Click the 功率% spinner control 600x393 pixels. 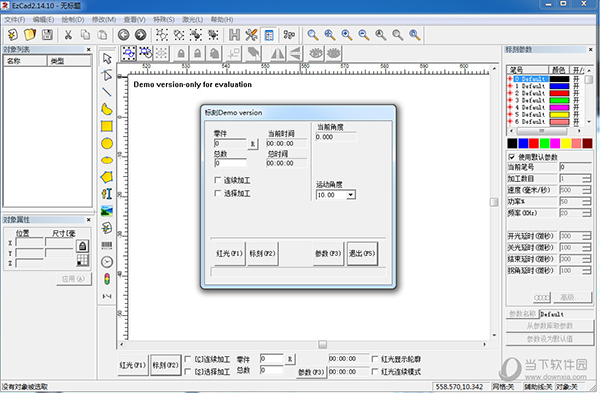pos(587,202)
